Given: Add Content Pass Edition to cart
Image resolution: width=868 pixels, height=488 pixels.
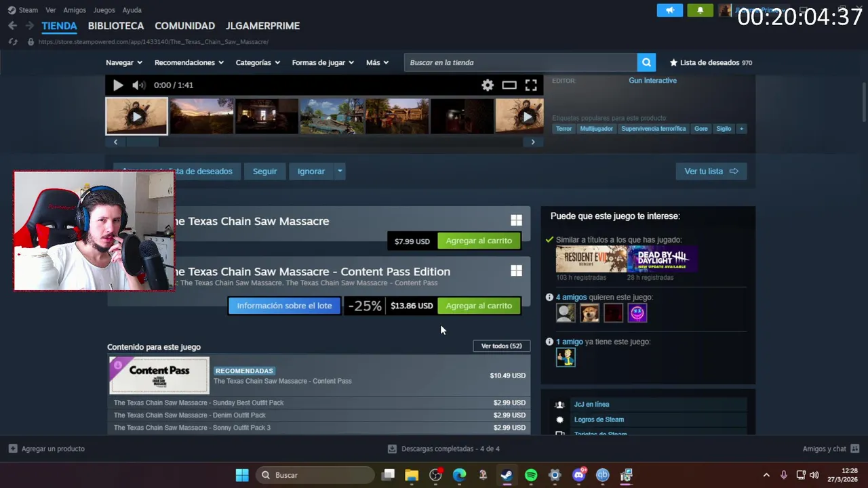Looking at the screenshot, I should click(x=479, y=306).
